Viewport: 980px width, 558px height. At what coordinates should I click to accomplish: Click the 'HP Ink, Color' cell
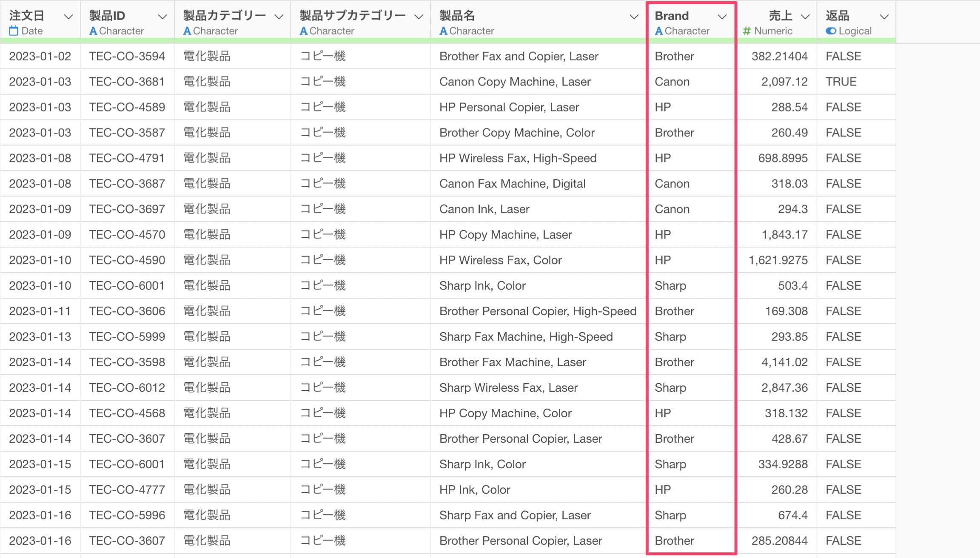coord(538,490)
